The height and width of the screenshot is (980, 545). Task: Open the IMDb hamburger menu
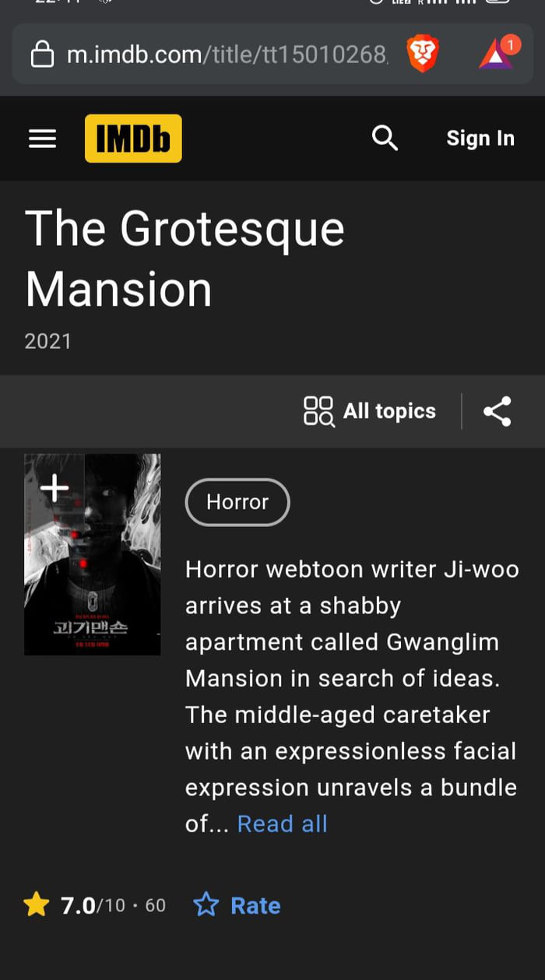click(x=43, y=139)
